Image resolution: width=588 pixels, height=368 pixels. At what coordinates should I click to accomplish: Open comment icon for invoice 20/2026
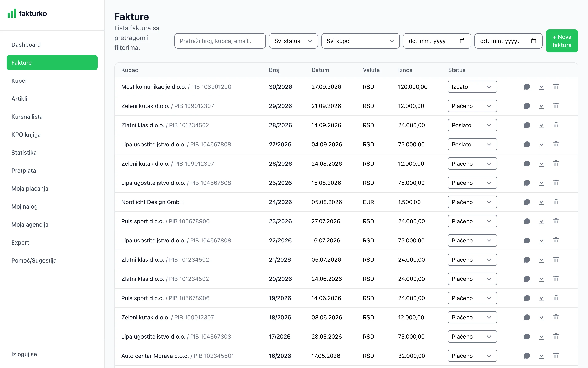527,279
